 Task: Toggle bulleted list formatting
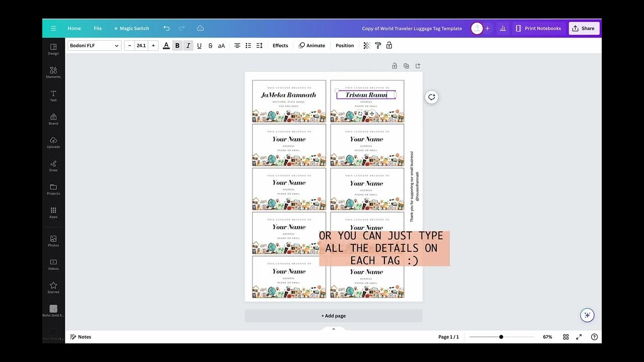click(x=248, y=46)
